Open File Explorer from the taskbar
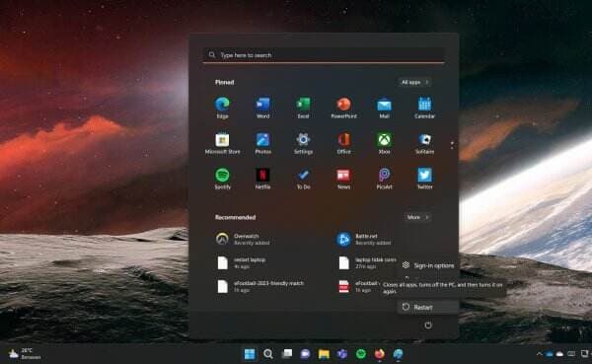 (x=324, y=354)
